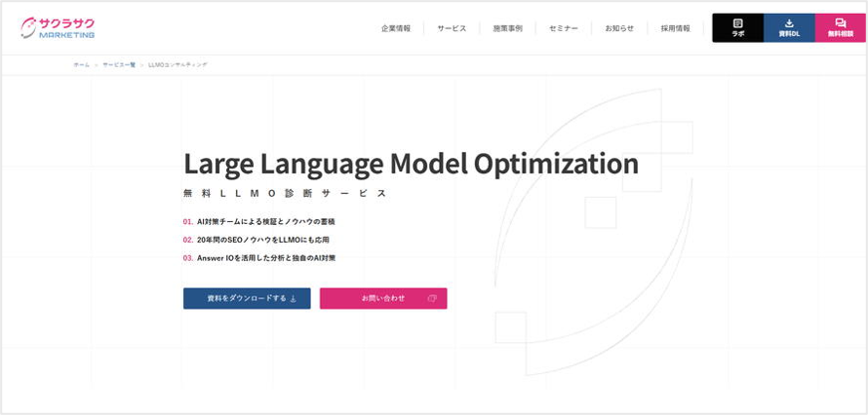
Task: Click the 無料LLMO診断サービス subtitle
Action: click(285, 194)
